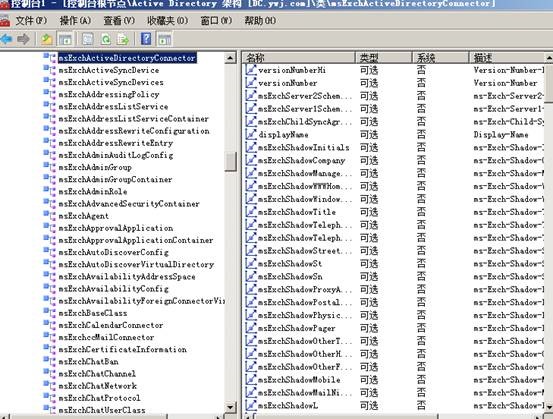The height and width of the screenshot is (419, 553).
Task: Click the msExchBaseClass class icon
Action: click(50, 312)
